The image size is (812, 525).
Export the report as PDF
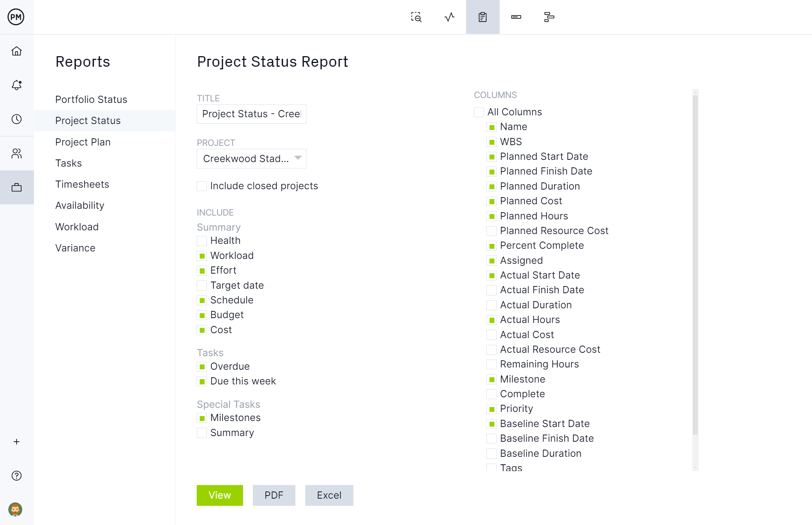(x=274, y=495)
